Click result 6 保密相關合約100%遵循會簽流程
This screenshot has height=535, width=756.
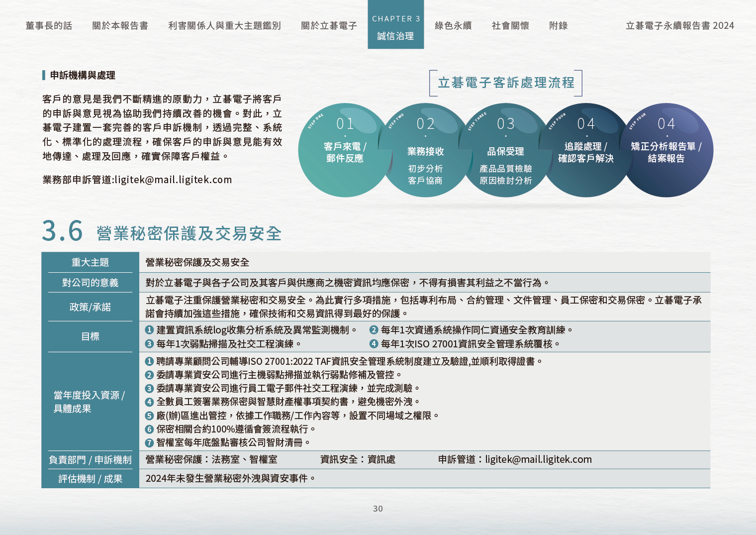(230, 429)
